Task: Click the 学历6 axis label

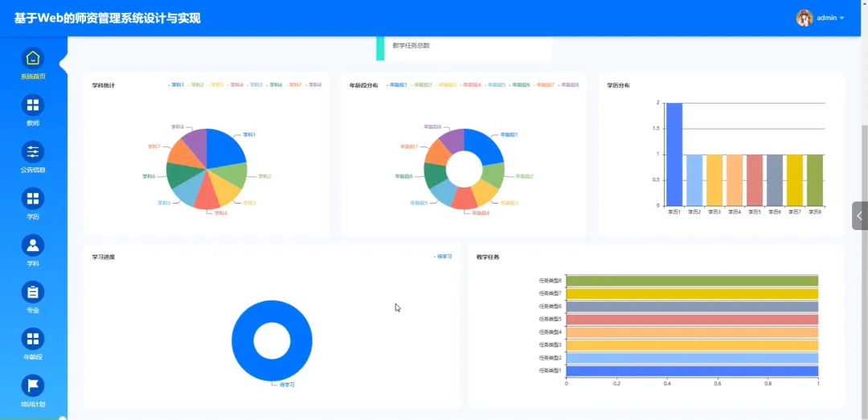Action: (x=775, y=212)
